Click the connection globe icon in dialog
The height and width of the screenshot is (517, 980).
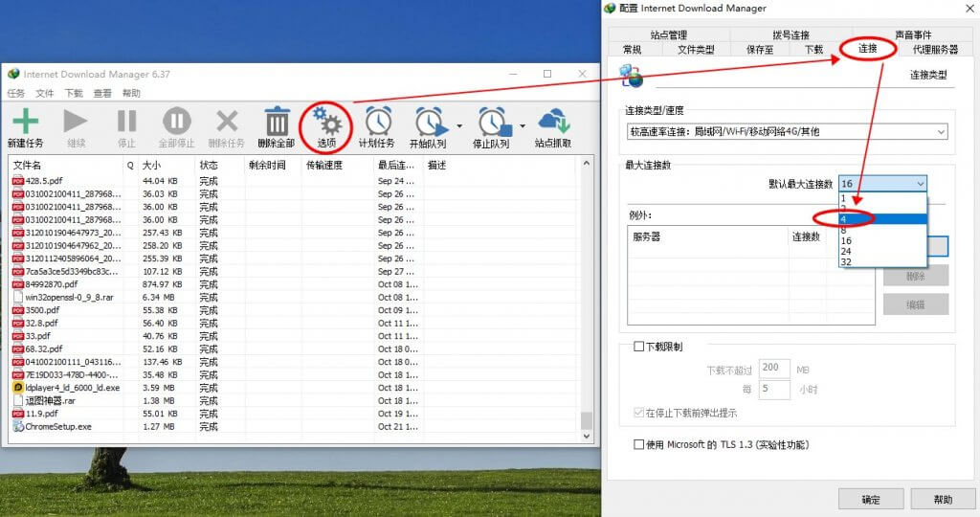[x=631, y=76]
